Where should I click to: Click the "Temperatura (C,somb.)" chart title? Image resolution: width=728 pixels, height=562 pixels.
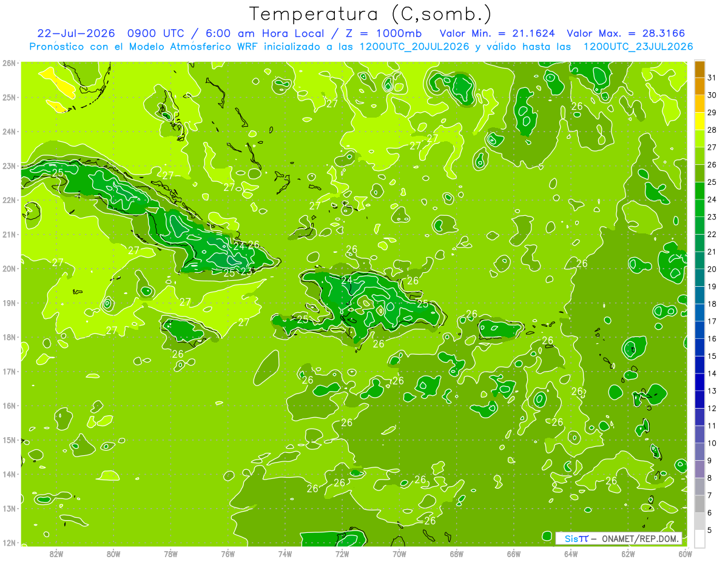[x=371, y=13]
